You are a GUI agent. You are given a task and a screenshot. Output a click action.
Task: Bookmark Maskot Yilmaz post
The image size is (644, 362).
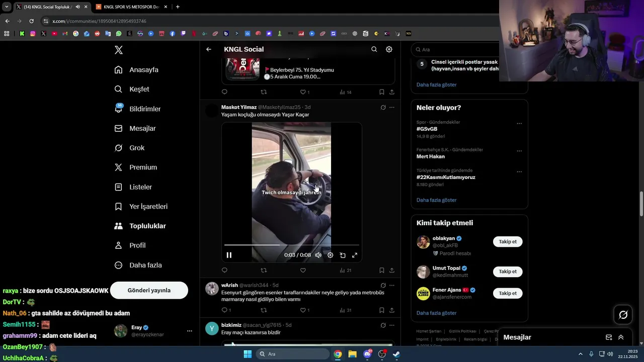click(381, 270)
